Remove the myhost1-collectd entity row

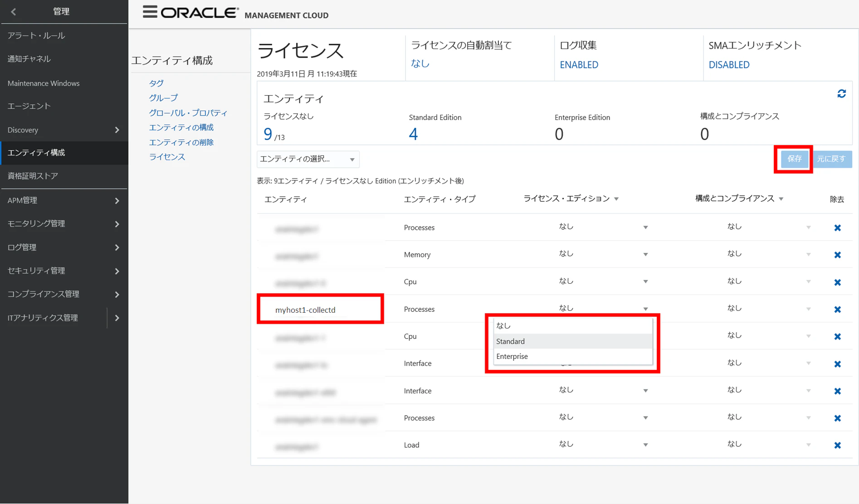(837, 309)
